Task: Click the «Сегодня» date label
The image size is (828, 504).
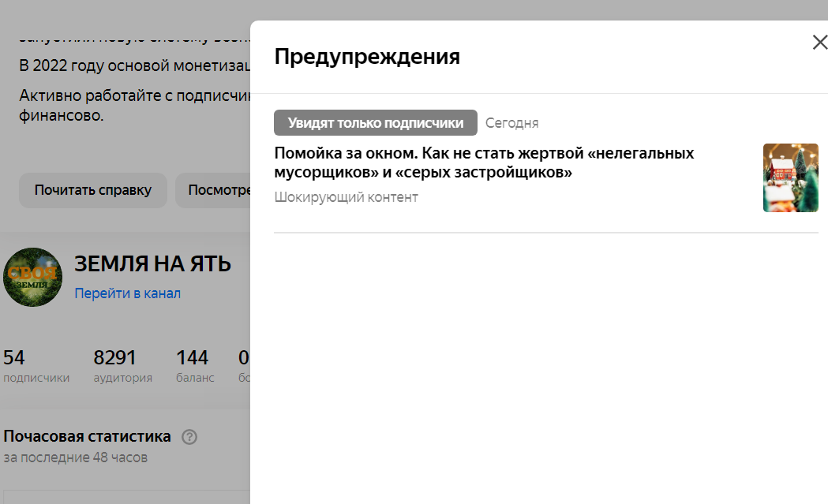Action: tap(511, 122)
